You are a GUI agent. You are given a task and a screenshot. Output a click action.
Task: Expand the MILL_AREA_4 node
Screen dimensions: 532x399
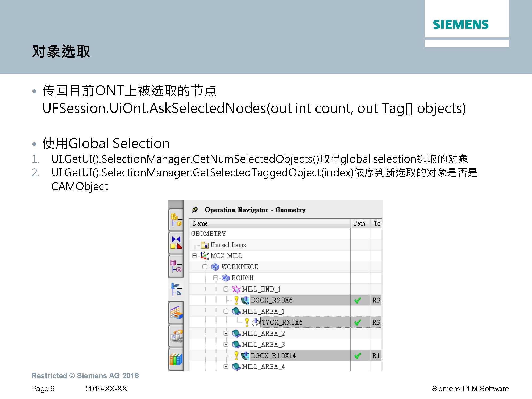point(226,367)
